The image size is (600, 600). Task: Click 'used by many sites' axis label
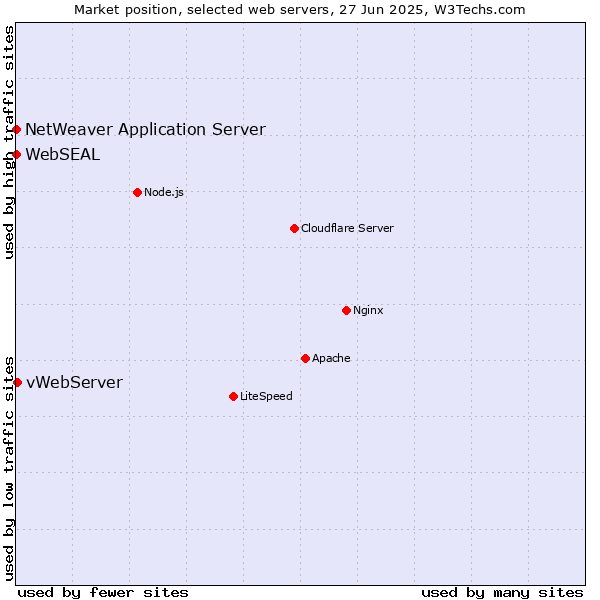[x=502, y=592]
